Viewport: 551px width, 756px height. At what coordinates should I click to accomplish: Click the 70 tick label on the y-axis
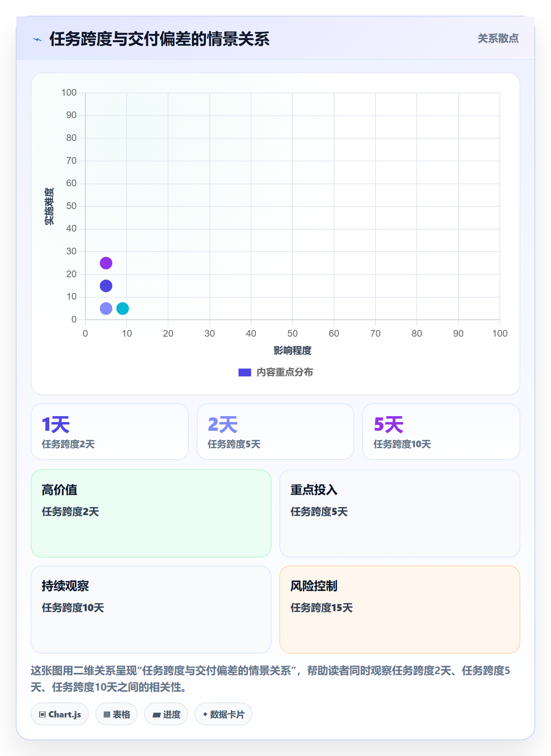point(71,161)
